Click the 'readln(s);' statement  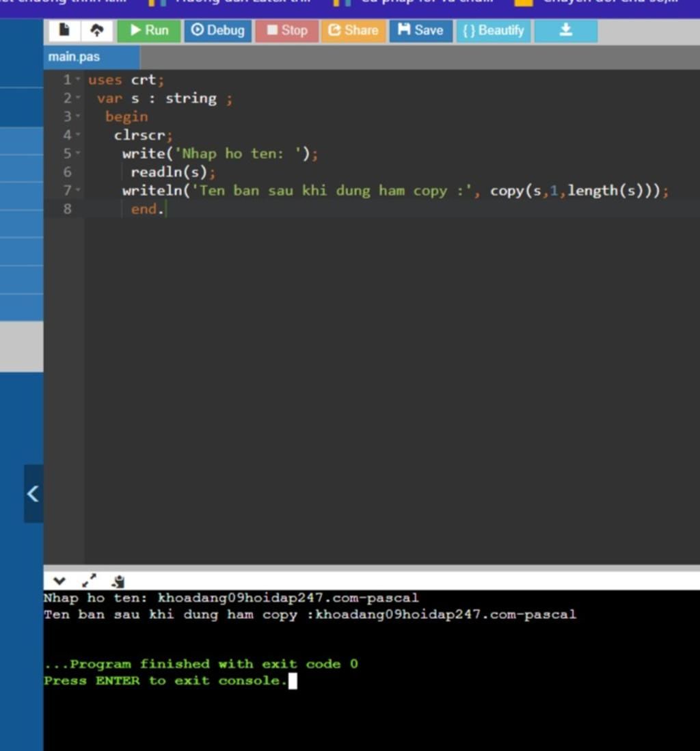point(174,172)
